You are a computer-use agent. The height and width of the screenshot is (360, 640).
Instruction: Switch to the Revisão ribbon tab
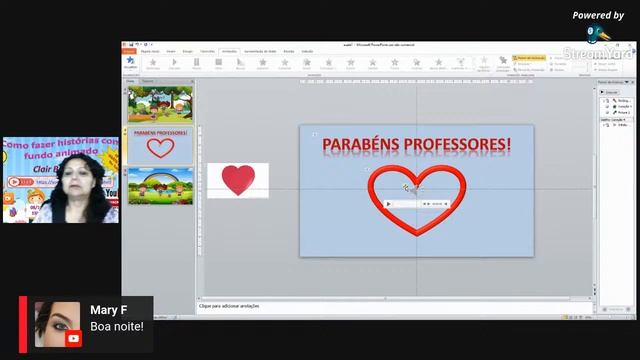(289, 51)
